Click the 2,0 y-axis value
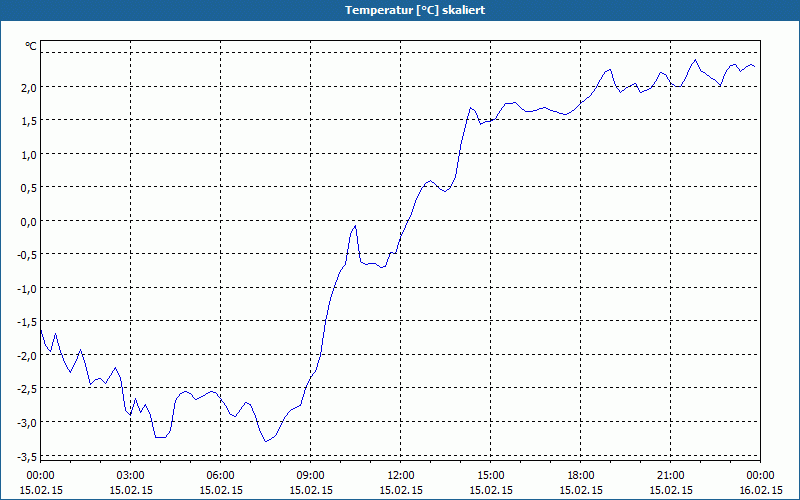This screenshot has width=800, height=500. pyautogui.click(x=29, y=87)
